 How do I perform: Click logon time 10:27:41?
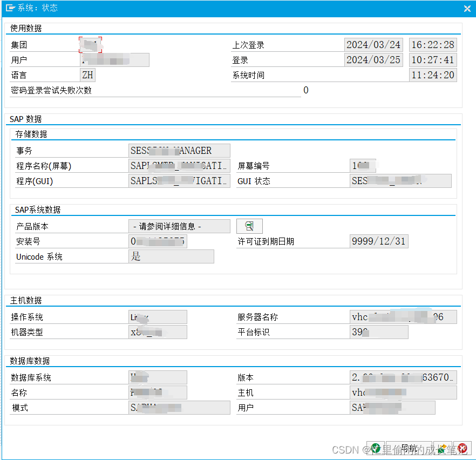(433, 60)
